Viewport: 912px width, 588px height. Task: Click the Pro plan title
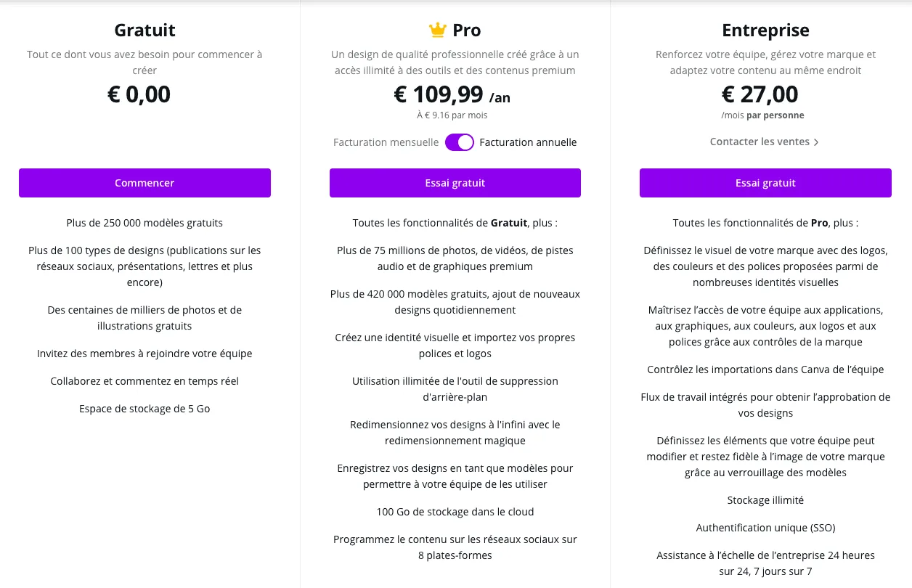[x=466, y=30]
